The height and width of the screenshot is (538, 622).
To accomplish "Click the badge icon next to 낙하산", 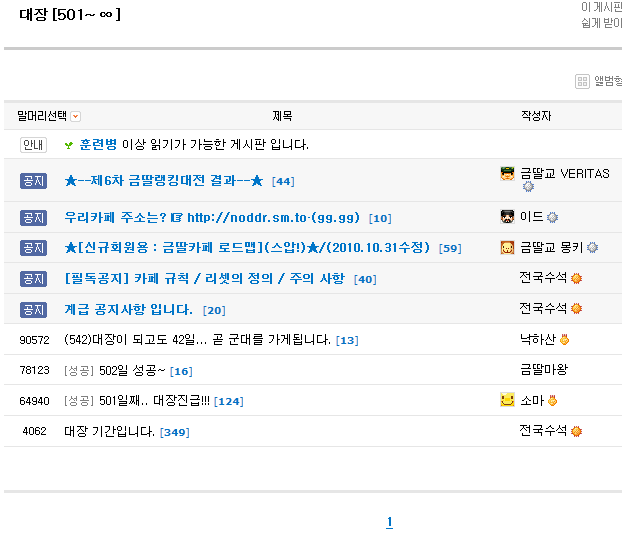I will [565, 340].
